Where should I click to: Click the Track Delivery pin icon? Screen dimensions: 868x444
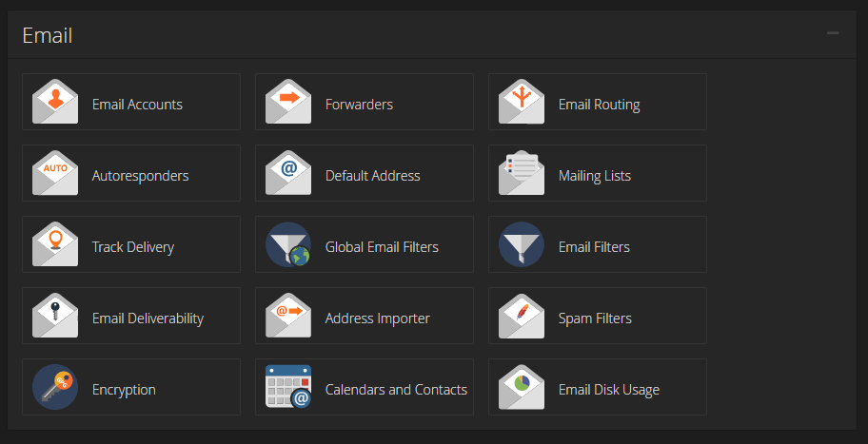(x=55, y=244)
